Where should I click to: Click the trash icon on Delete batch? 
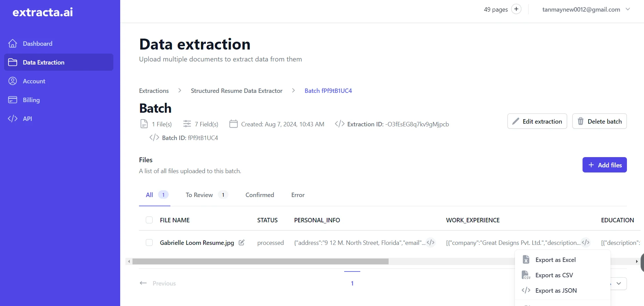(580, 121)
